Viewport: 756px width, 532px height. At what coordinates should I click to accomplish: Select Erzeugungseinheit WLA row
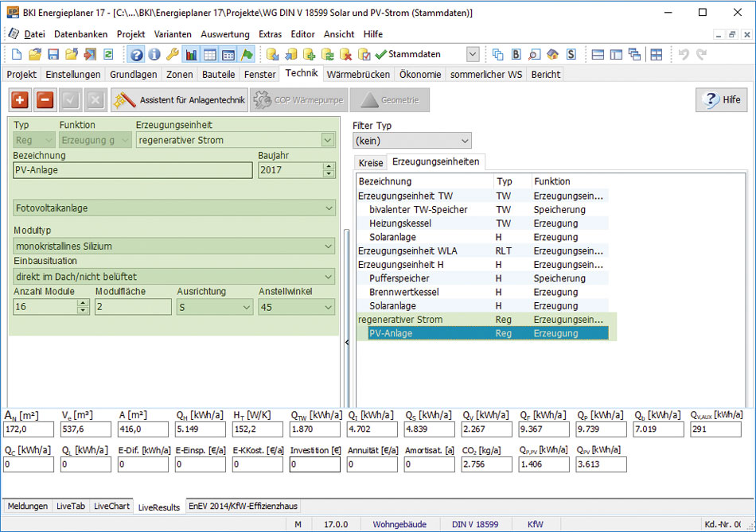[482, 250]
